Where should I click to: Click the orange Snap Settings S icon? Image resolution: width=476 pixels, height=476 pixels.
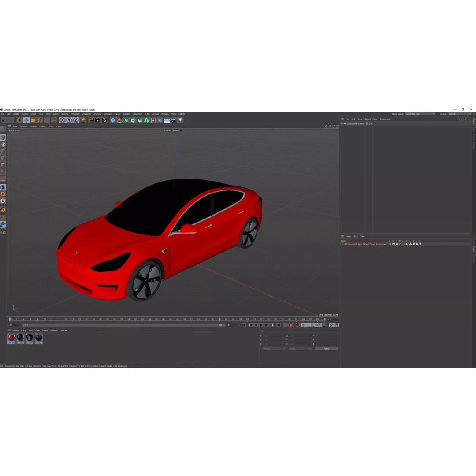tap(3, 194)
